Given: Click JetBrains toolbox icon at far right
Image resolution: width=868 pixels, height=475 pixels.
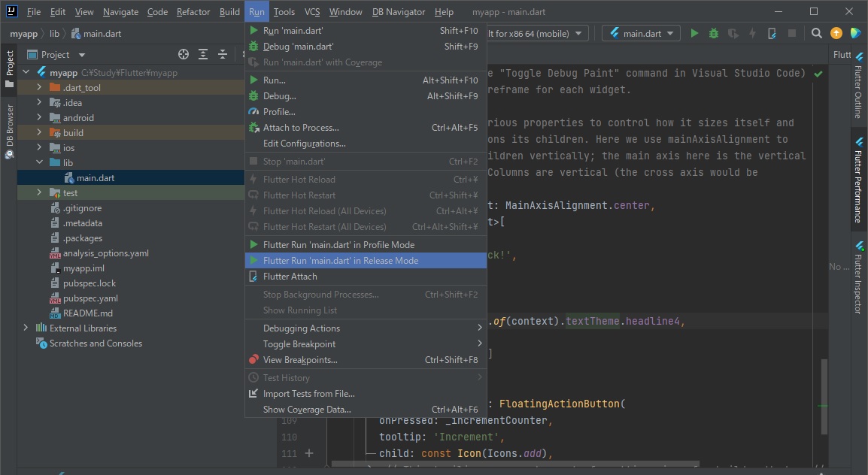Looking at the screenshot, I should (855, 33).
